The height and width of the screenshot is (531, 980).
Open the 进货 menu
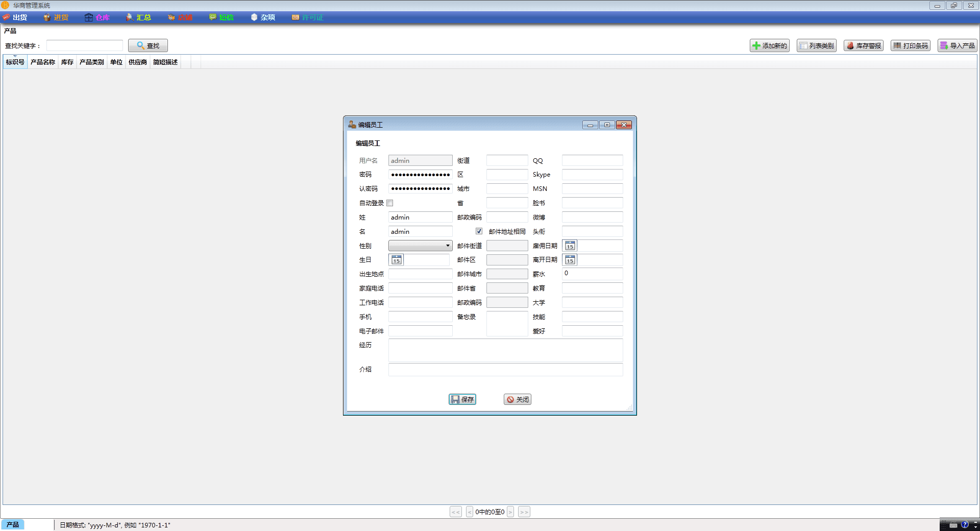(56, 17)
